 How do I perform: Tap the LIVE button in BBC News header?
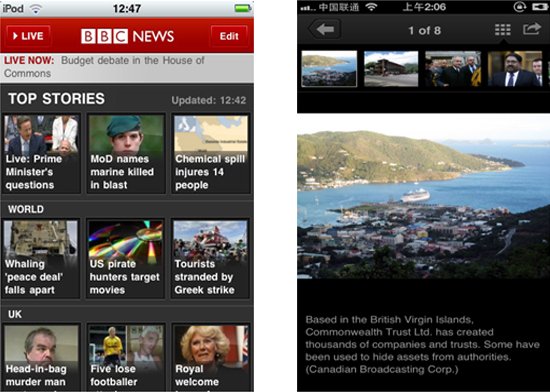(x=29, y=36)
